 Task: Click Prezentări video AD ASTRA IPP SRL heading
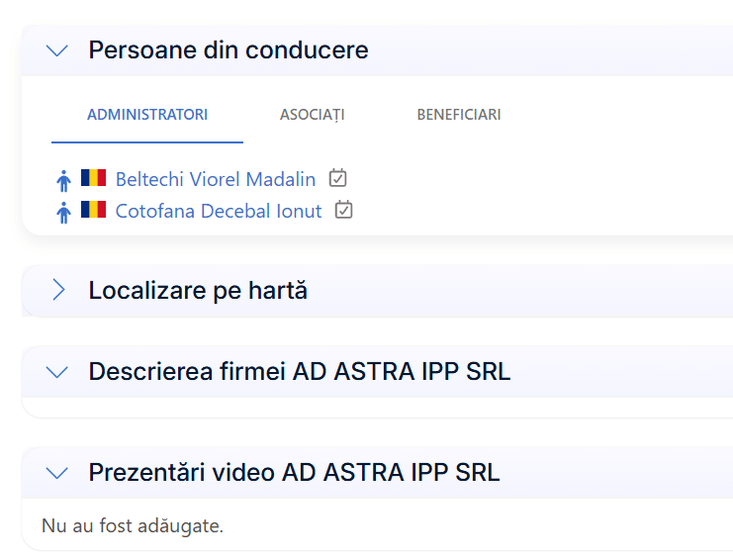click(x=294, y=473)
